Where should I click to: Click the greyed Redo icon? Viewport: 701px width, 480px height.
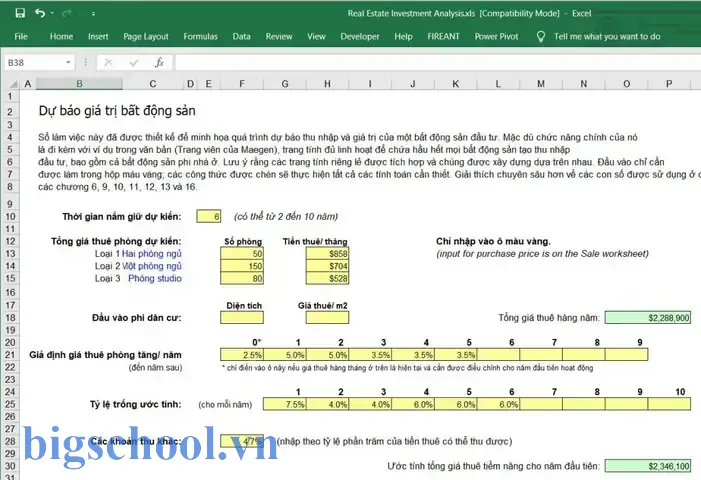coord(67,13)
